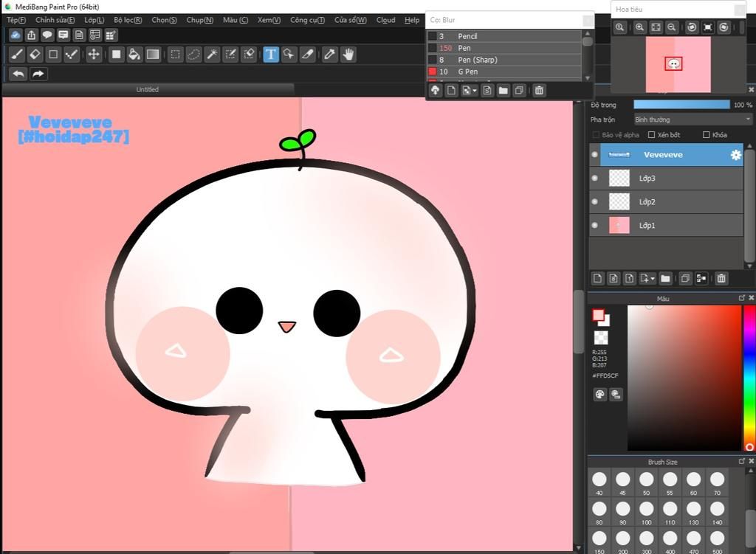
Task: Toggle visibility of Veveveve layer
Action: click(594, 155)
